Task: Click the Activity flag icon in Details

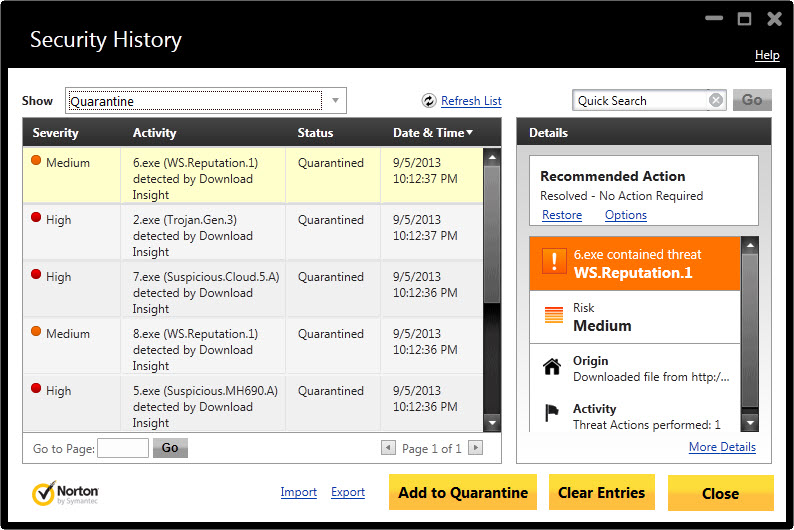Action: pos(551,413)
